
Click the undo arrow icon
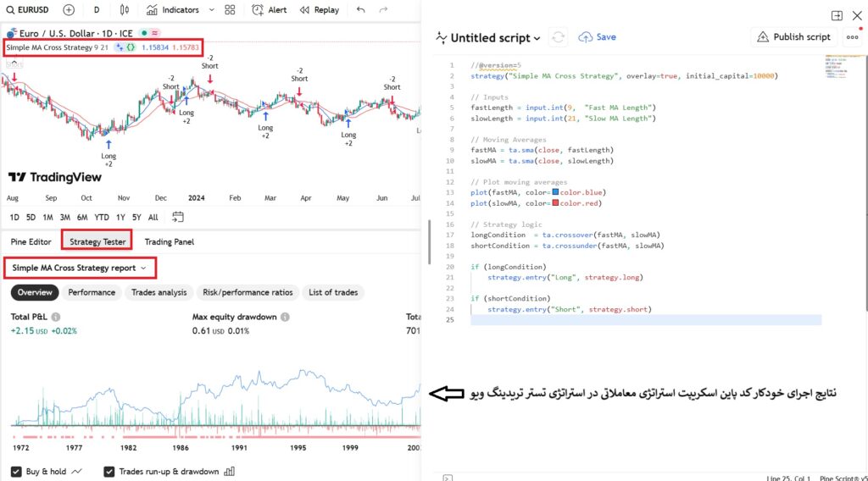361,10
